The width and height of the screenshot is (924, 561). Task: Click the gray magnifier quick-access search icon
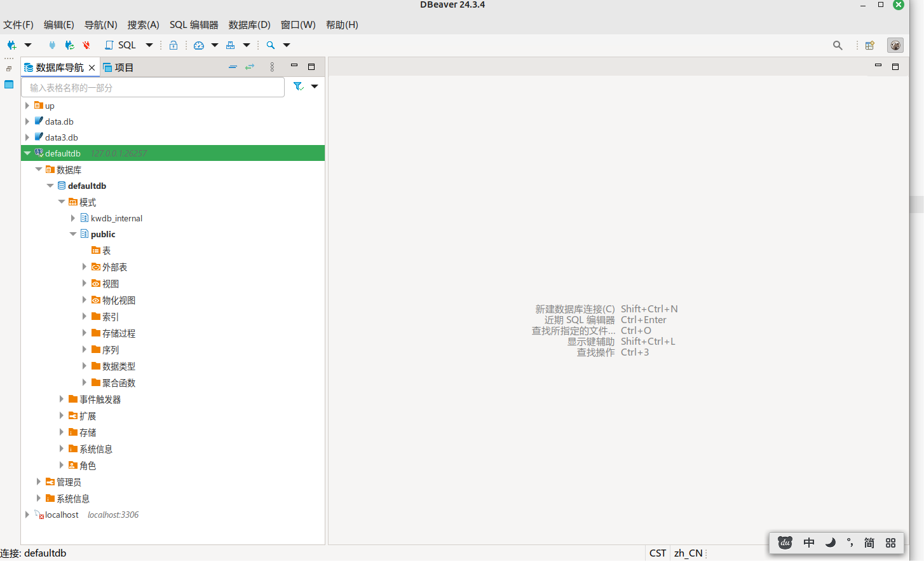[838, 45]
